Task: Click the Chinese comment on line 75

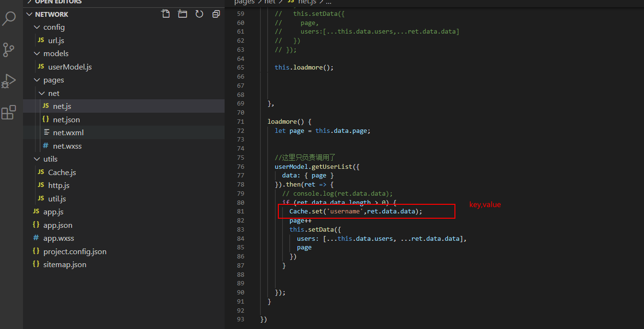Action: (305, 158)
